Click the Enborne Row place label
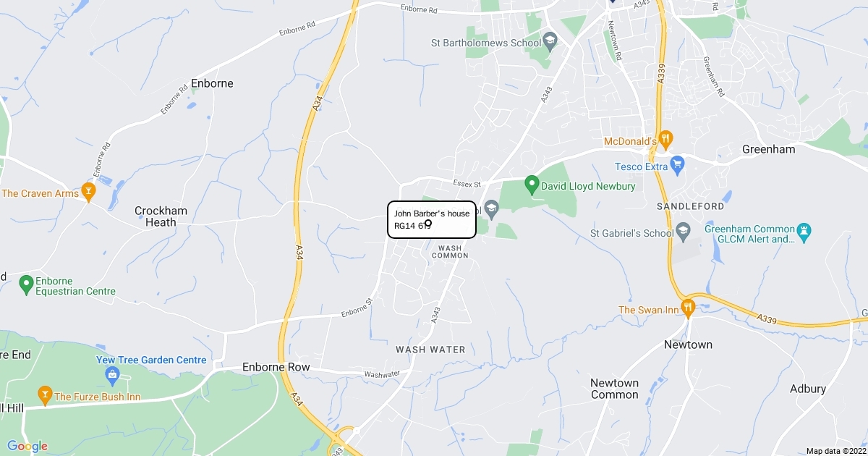Image resolution: width=868 pixels, height=456 pixels. [276, 367]
